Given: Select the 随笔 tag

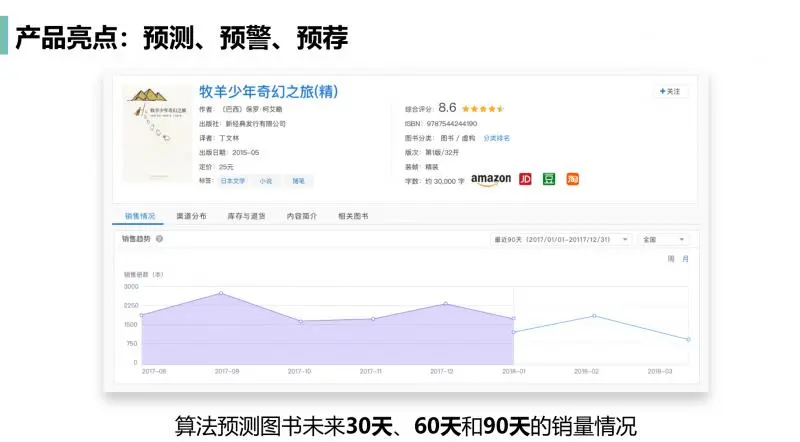Looking at the screenshot, I should click(298, 181).
